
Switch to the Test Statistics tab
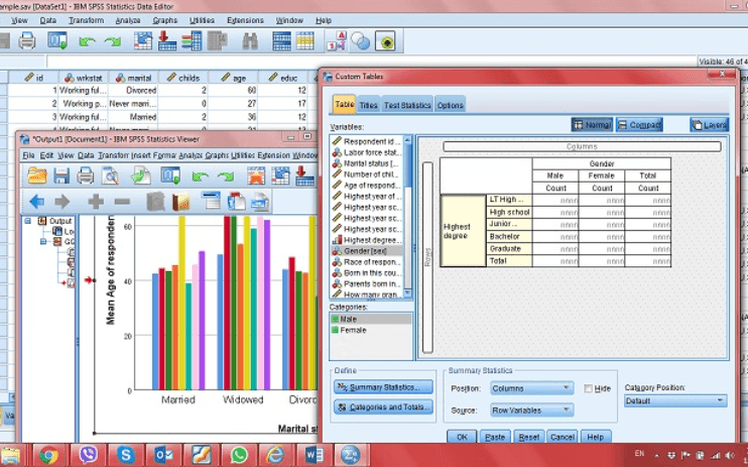click(407, 105)
